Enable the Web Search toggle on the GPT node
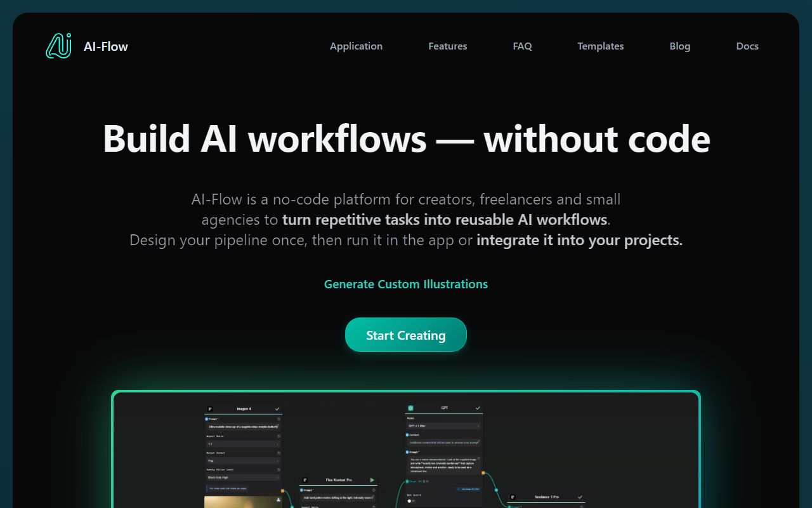 [x=409, y=501]
